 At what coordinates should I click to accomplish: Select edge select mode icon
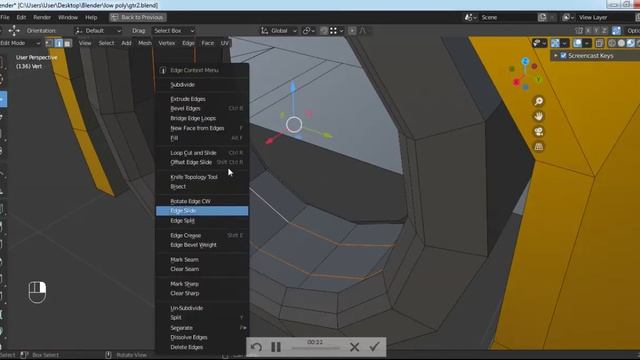tap(59, 43)
